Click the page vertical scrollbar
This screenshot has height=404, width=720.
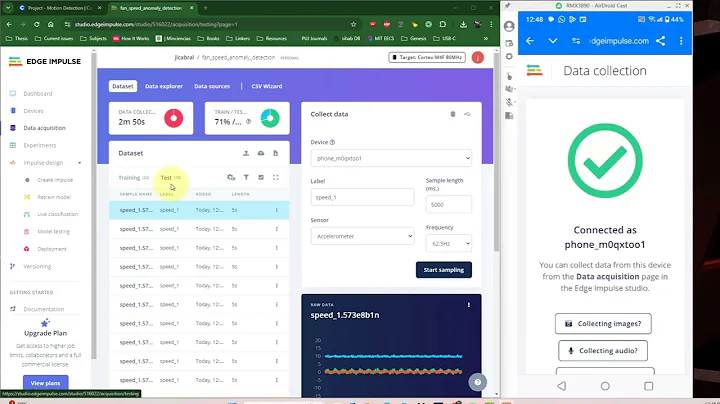tap(496, 152)
